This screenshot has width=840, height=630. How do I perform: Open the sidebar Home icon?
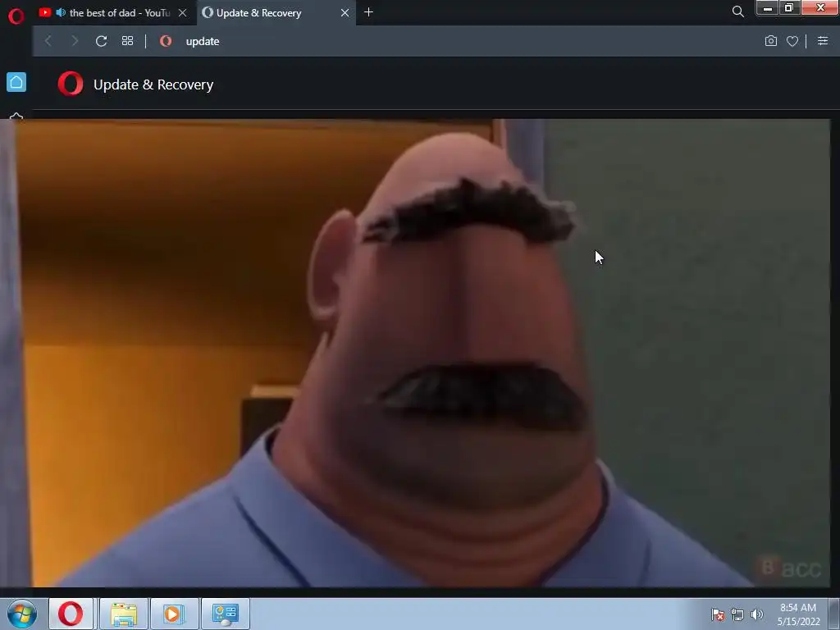[x=16, y=82]
